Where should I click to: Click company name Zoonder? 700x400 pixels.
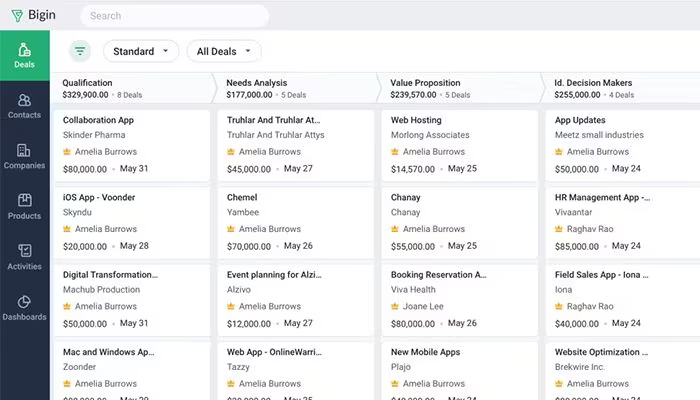tap(79, 367)
